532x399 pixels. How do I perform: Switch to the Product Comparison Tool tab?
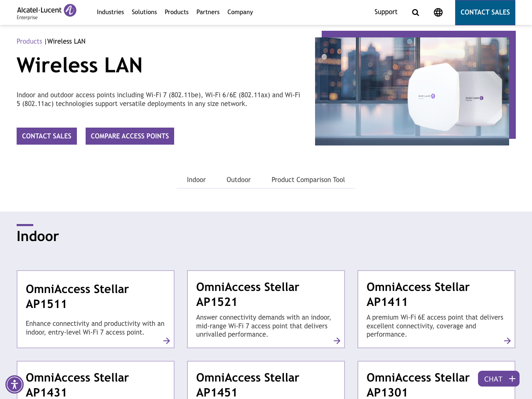pos(308,180)
